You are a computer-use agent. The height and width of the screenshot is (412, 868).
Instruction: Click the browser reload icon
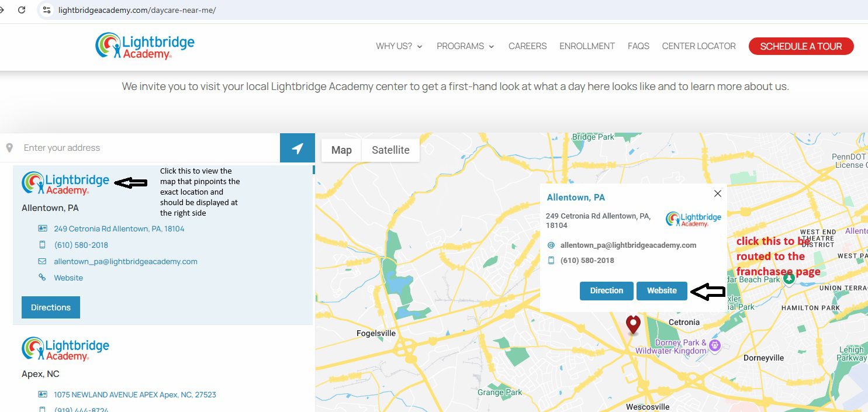(22, 10)
